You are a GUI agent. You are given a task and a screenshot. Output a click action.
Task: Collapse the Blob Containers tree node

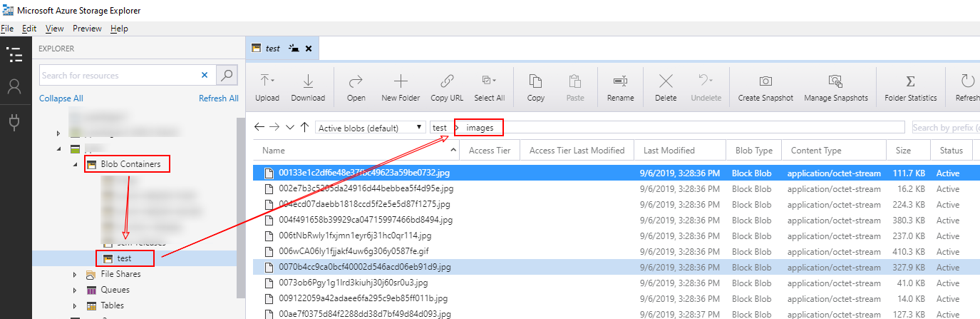[x=76, y=165]
